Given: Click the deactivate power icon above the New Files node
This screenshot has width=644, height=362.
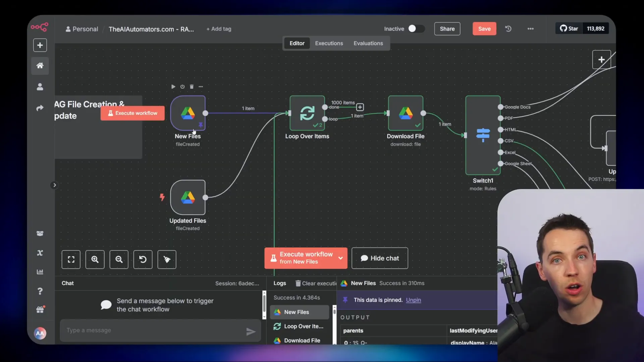Looking at the screenshot, I should pyautogui.click(x=182, y=86).
